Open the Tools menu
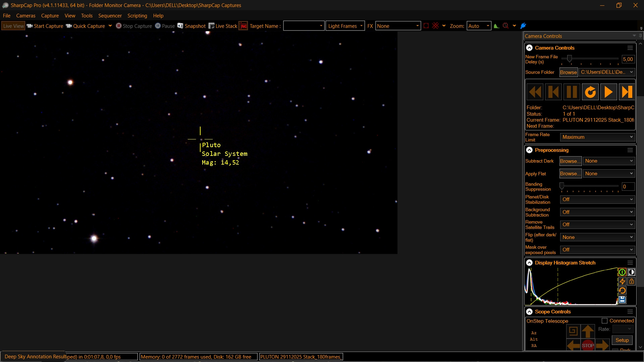This screenshot has width=644, height=362. click(x=87, y=16)
